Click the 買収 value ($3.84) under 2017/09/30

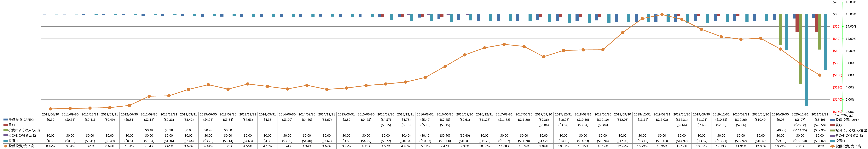544,125
